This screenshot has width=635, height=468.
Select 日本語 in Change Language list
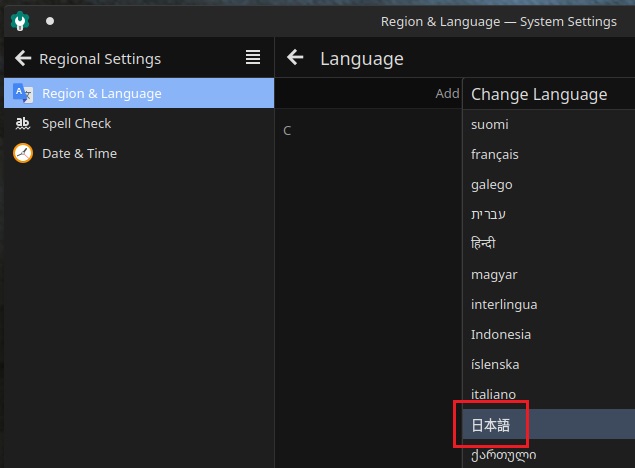coord(549,424)
